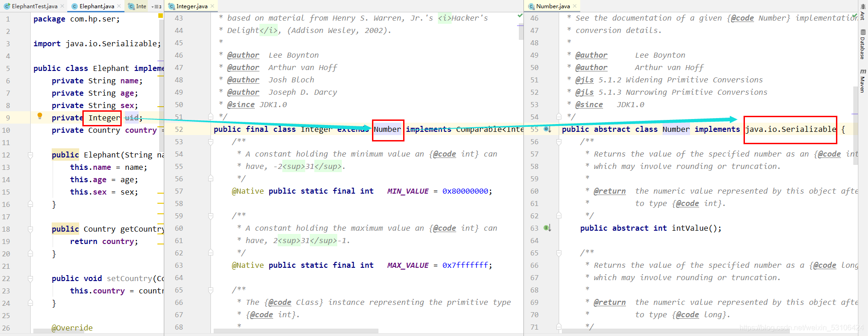Click the green inspection checkmark in Integer.java
The width and height of the screenshot is (868, 336).
[x=520, y=16]
